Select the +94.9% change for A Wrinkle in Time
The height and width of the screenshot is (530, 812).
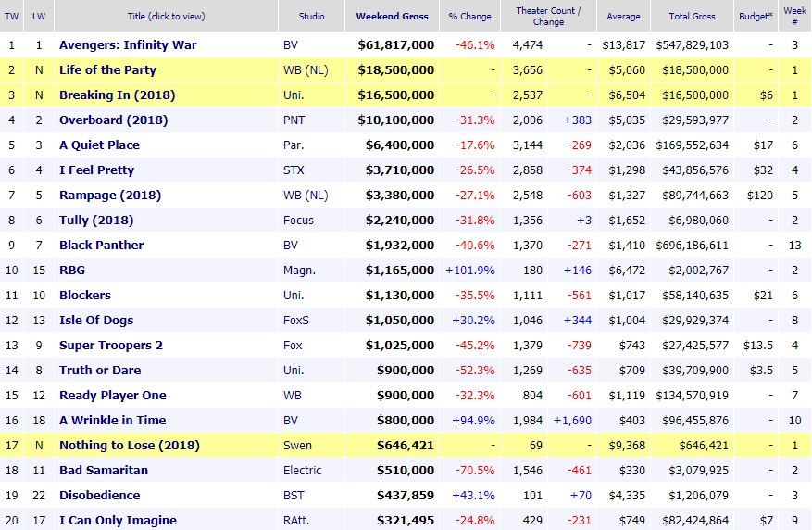point(473,420)
